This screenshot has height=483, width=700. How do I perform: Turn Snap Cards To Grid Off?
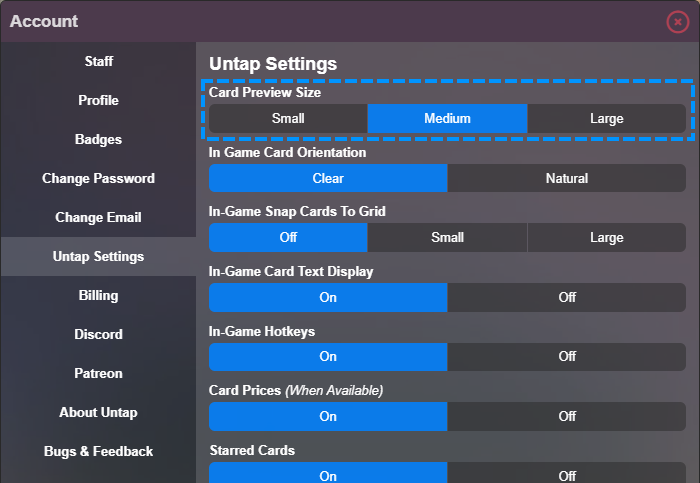click(x=288, y=237)
